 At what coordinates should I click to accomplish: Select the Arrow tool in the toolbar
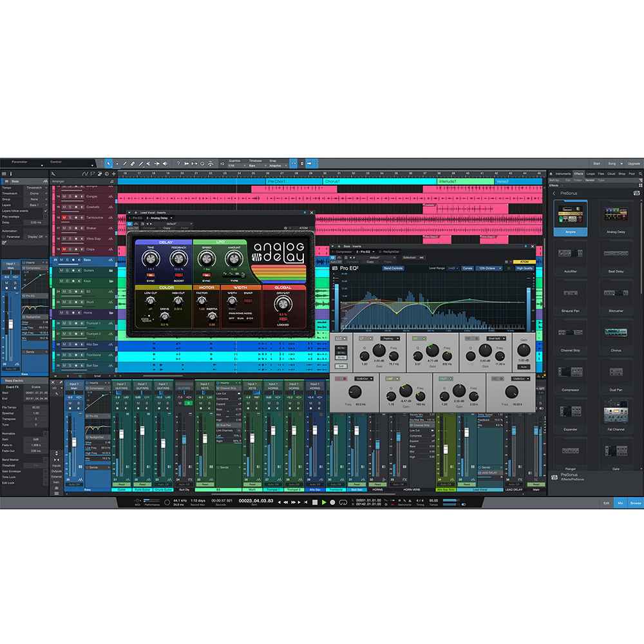pos(108,164)
